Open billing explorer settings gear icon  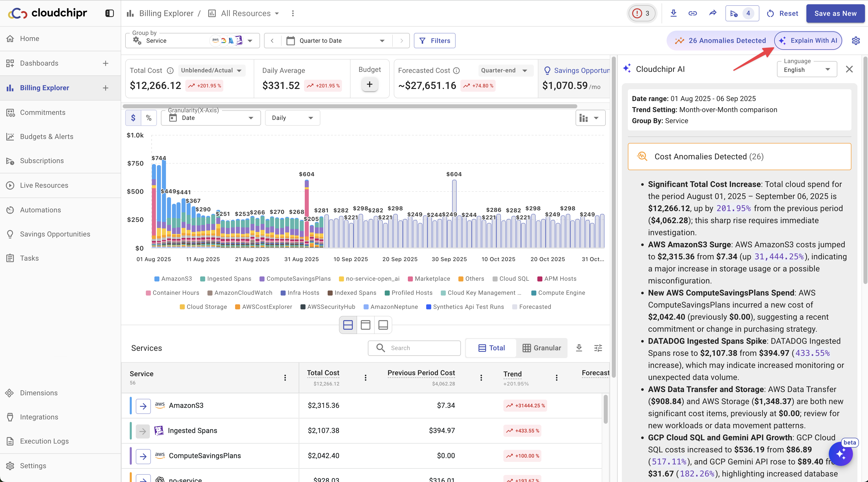[x=856, y=41]
